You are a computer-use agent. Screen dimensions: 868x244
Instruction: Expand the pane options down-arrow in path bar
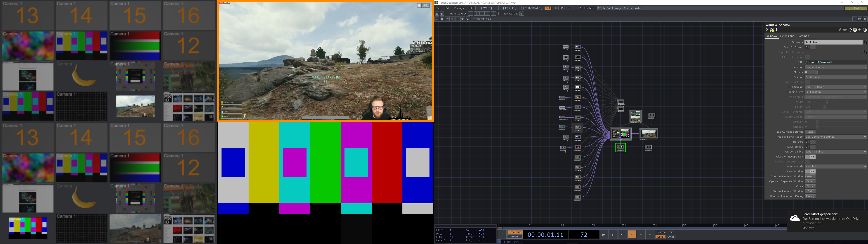pyautogui.click(x=436, y=19)
